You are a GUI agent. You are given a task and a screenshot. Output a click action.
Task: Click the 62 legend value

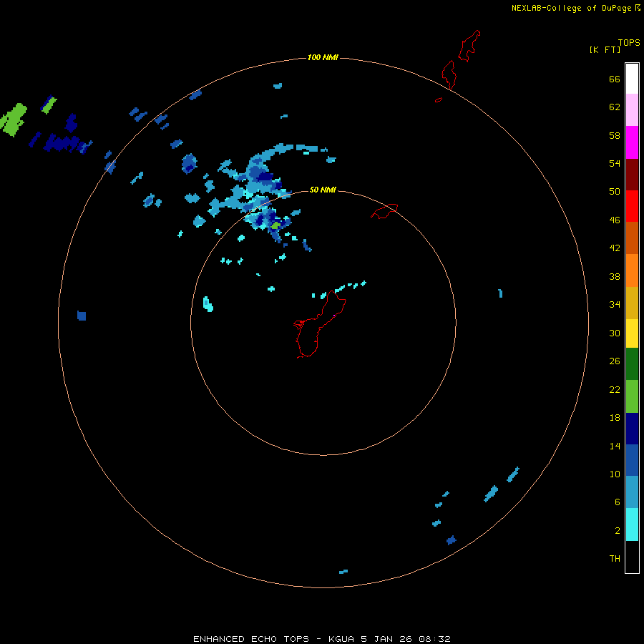tap(615, 107)
